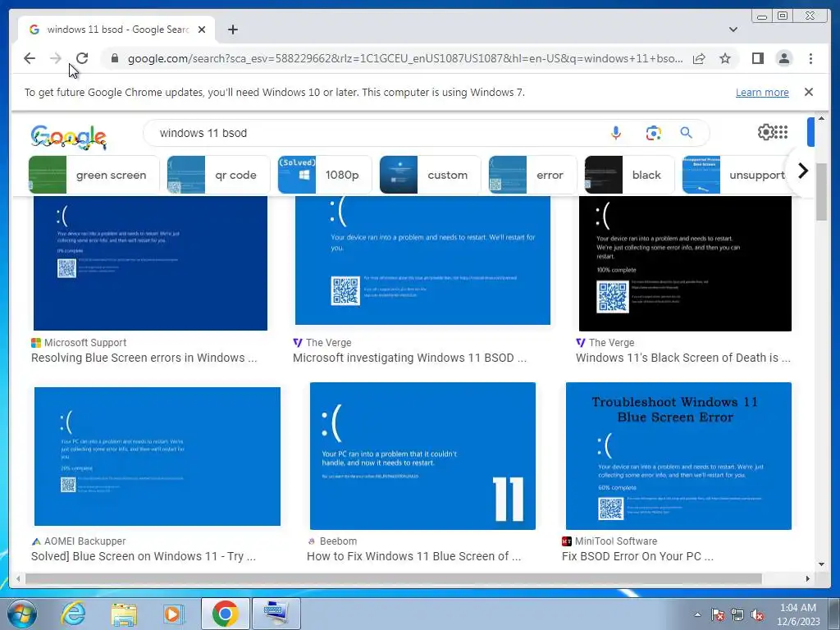Viewport: 840px width, 630px height.
Task: Click the horizontal scrollbar thumb
Action: click(x=394, y=578)
